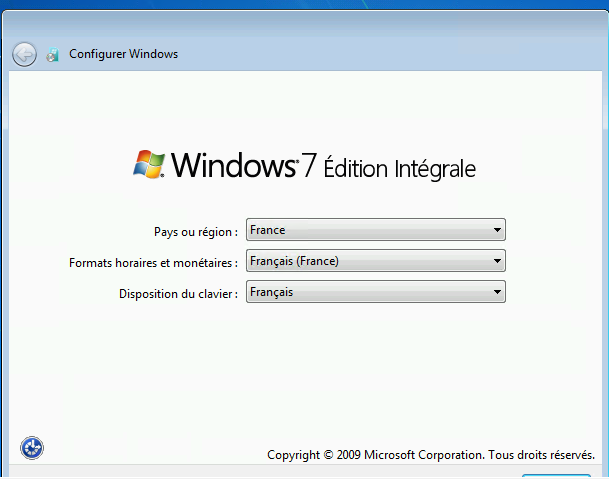This screenshot has height=479, width=609.
Task: Click the round Back arrow button
Action: (x=25, y=54)
